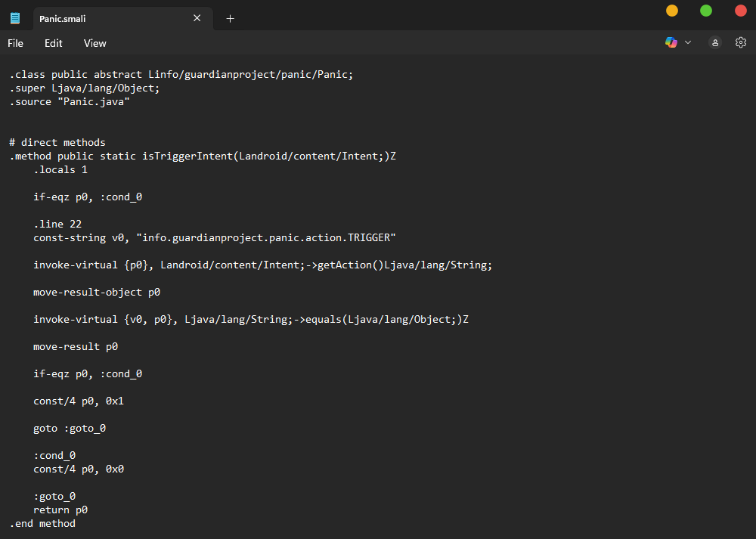Close the window using the red circle button

[x=741, y=11]
